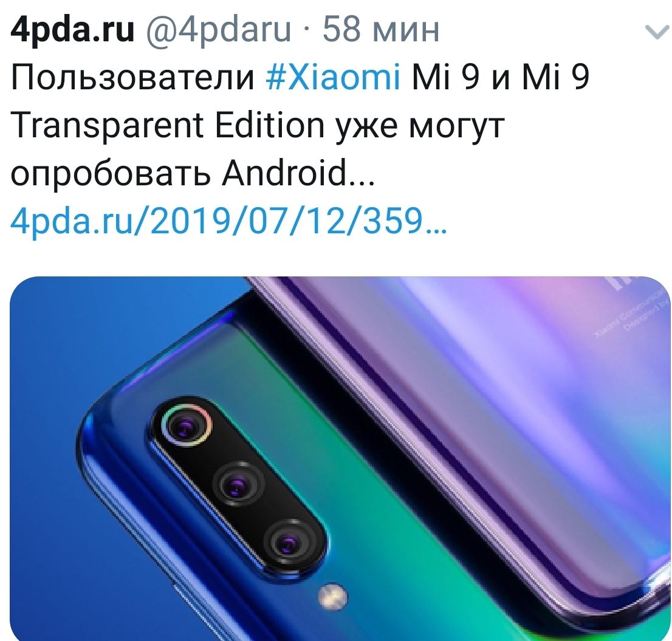The height and width of the screenshot is (641, 672).
Task: Open the 4pda.ru/2019/07/12/359… article link
Action: [229, 221]
